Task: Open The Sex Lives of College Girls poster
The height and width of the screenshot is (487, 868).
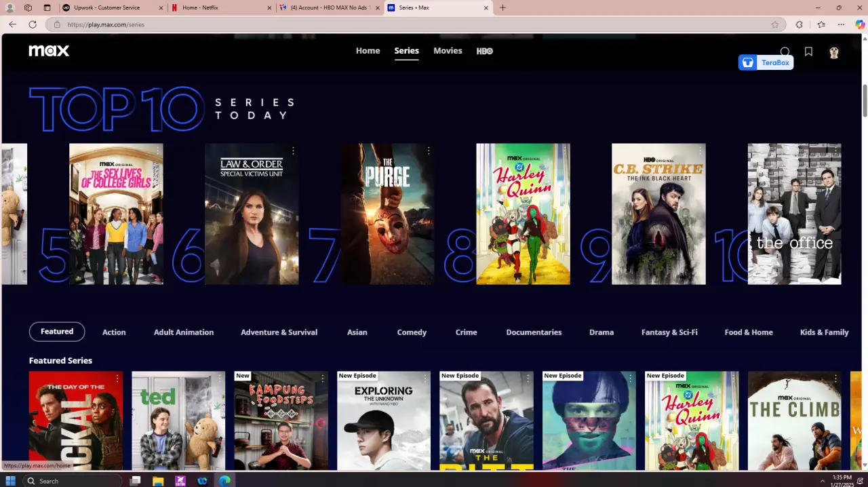Action: click(x=116, y=214)
